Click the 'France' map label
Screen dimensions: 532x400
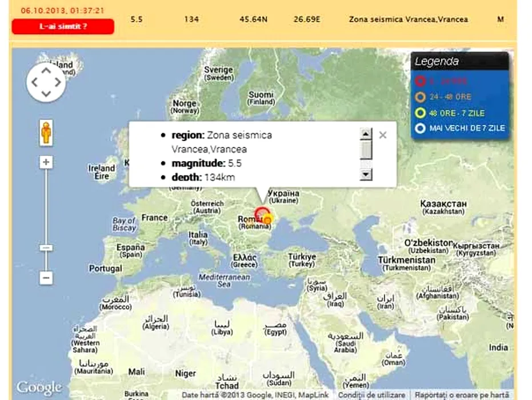pyautogui.click(x=154, y=218)
